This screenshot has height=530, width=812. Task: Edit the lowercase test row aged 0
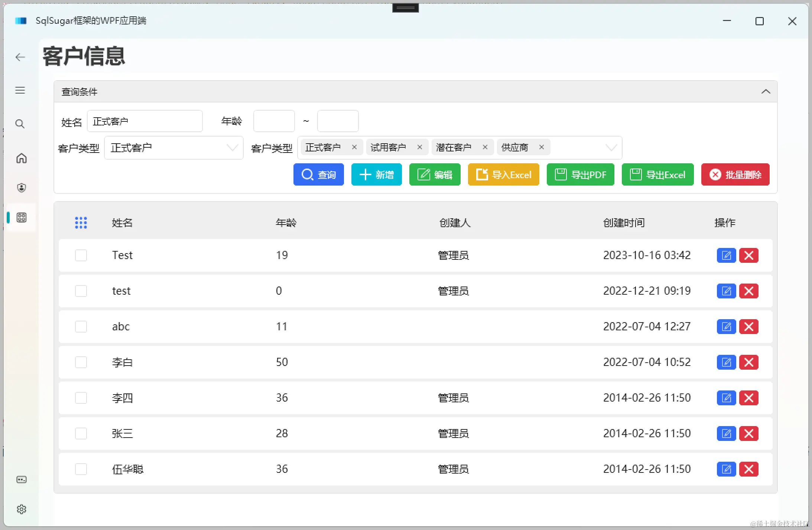pos(726,291)
